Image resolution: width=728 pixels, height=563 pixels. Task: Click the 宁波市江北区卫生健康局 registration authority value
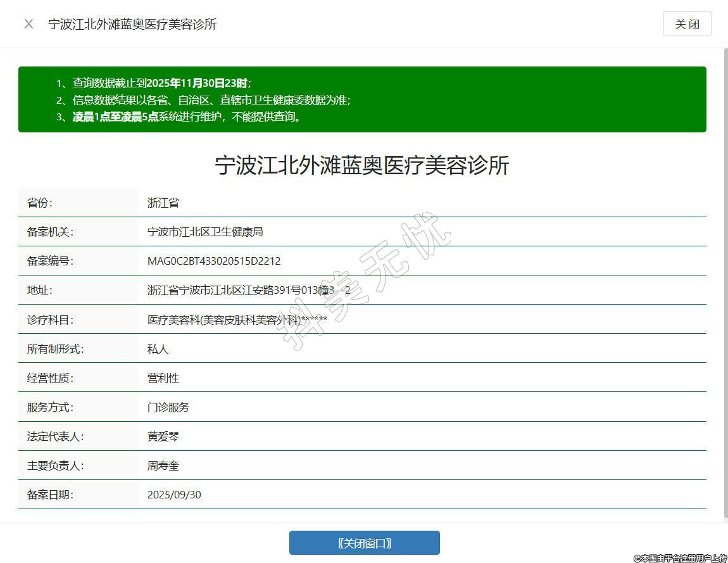click(205, 232)
